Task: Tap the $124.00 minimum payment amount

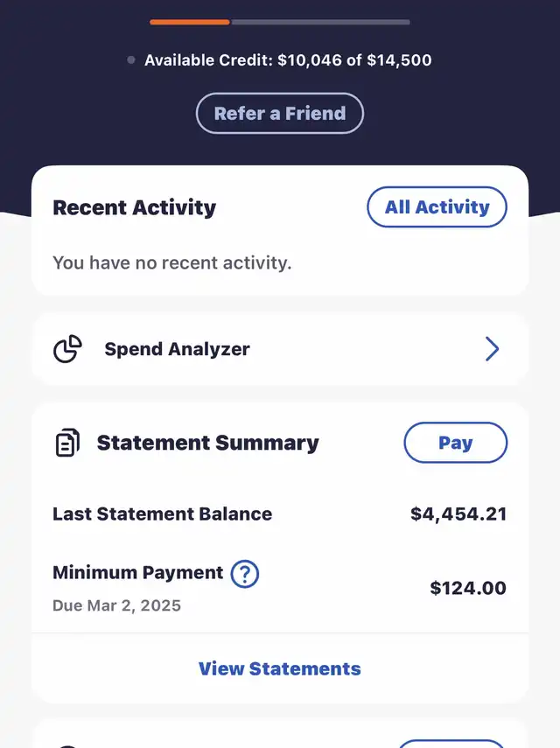Action: pyautogui.click(x=468, y=588)
